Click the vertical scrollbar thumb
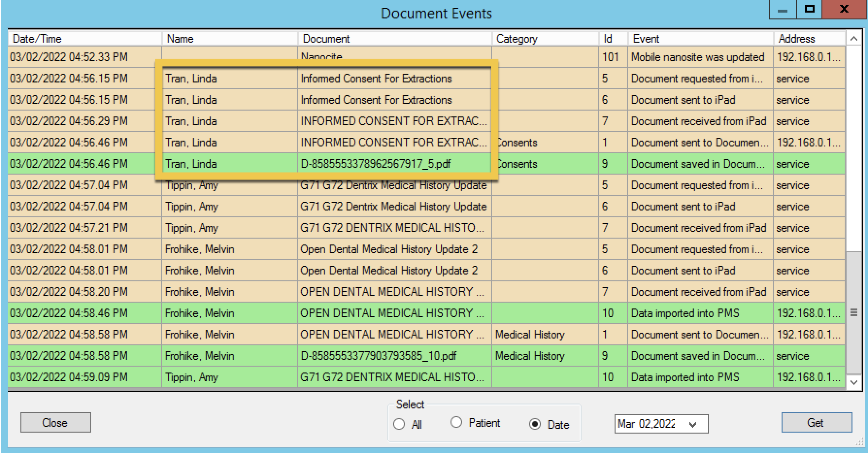This screenshot has width=868, height=453. pos(853,313)
